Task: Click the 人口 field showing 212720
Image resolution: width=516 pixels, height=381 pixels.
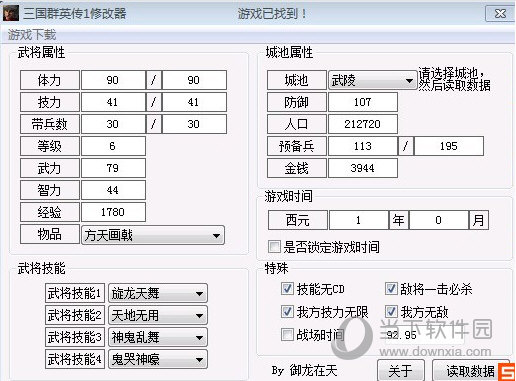Action: click(363, 124)
